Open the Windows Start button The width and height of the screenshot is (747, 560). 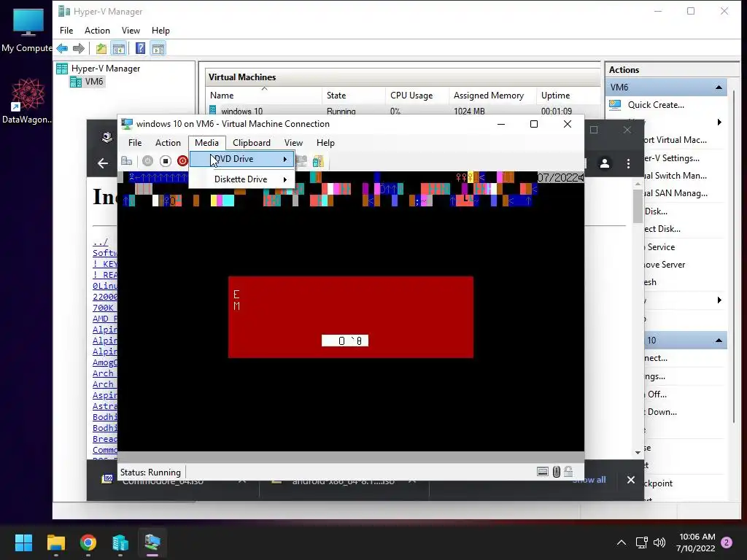pos(23,542)
